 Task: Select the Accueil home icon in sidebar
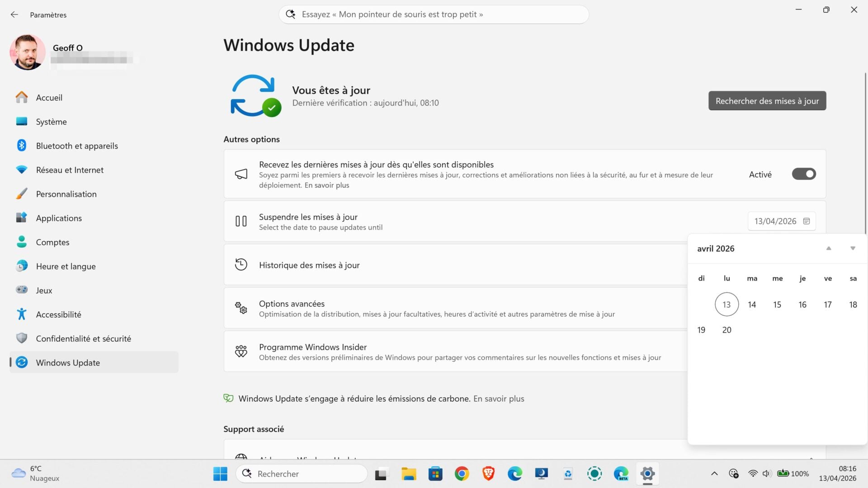[x=21, y=97]
